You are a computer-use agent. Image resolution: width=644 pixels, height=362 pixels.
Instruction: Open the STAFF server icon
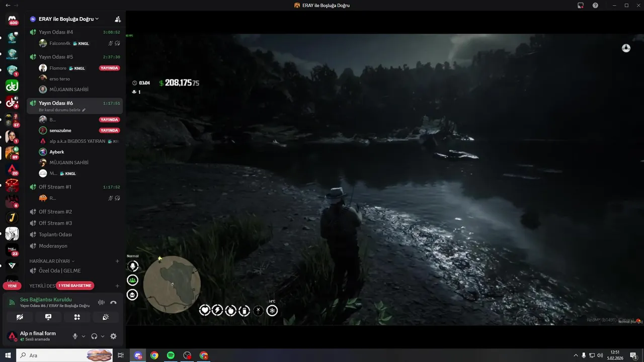pyautogui.click(x=12, y=38)
